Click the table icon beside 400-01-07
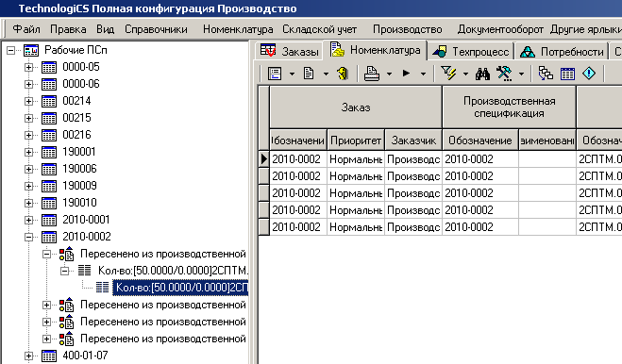 pyautogui.click(x=49, y=356)
